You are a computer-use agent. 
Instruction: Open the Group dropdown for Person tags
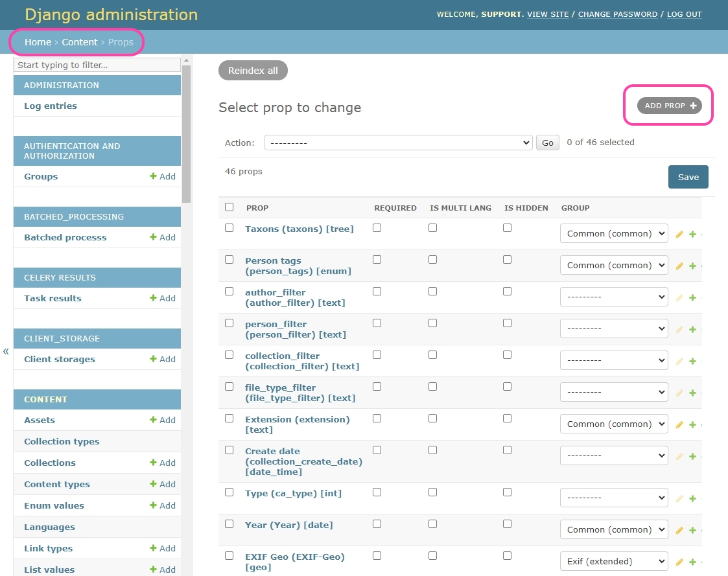[614, 265]
